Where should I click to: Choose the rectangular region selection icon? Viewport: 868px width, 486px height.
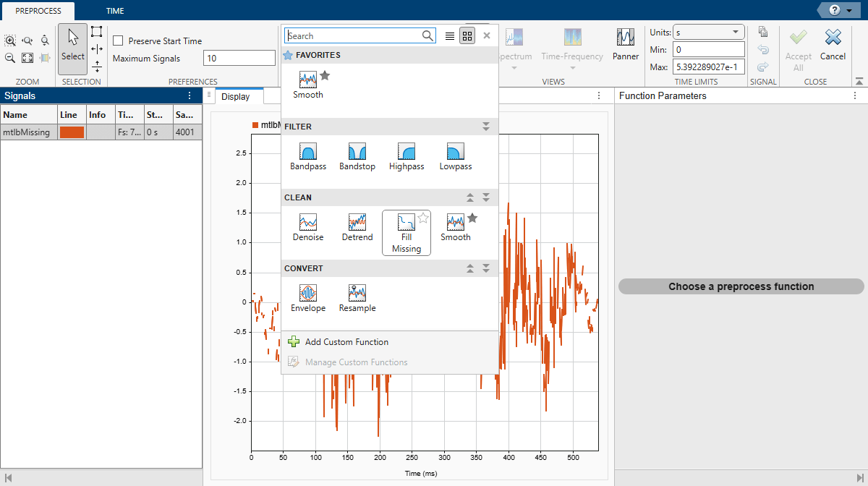(x=97, y=32)
